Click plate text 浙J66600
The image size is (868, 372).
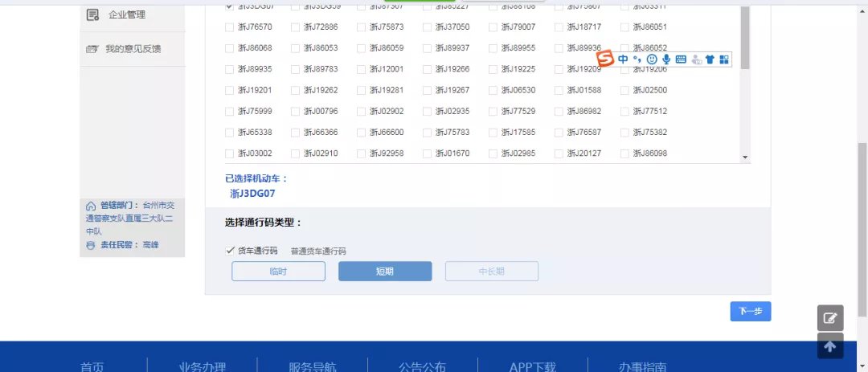[387, 133]
